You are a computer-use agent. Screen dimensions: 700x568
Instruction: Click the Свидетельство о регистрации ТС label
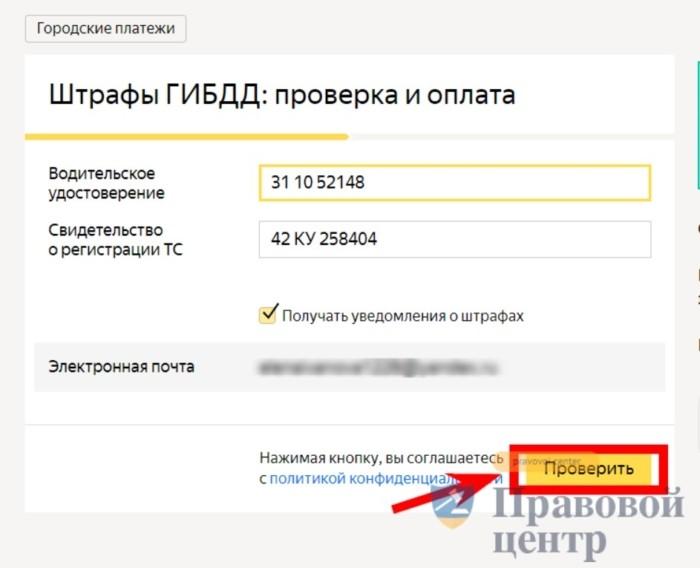point(116,240)
